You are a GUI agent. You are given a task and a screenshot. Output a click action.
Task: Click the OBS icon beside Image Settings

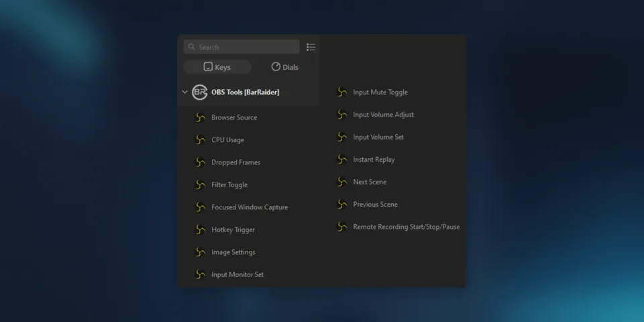200,252
